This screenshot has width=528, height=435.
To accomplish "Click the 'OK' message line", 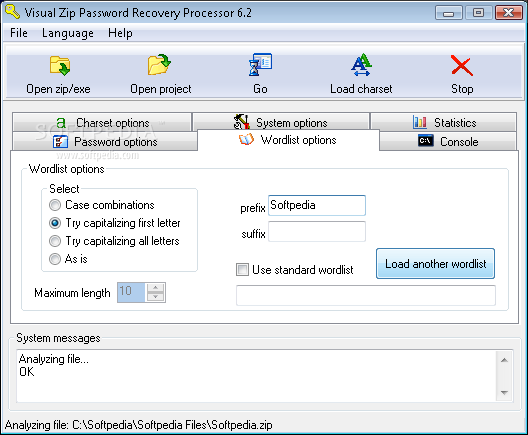I will coord(27,372).
